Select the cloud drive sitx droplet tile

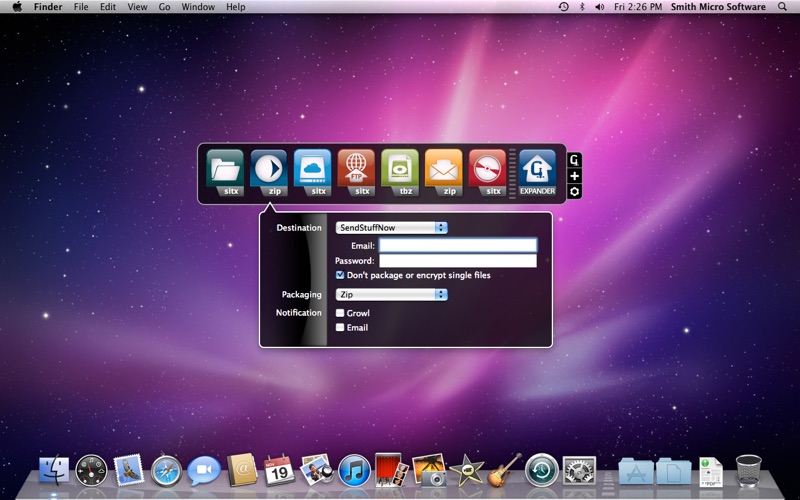pos(313,172)
